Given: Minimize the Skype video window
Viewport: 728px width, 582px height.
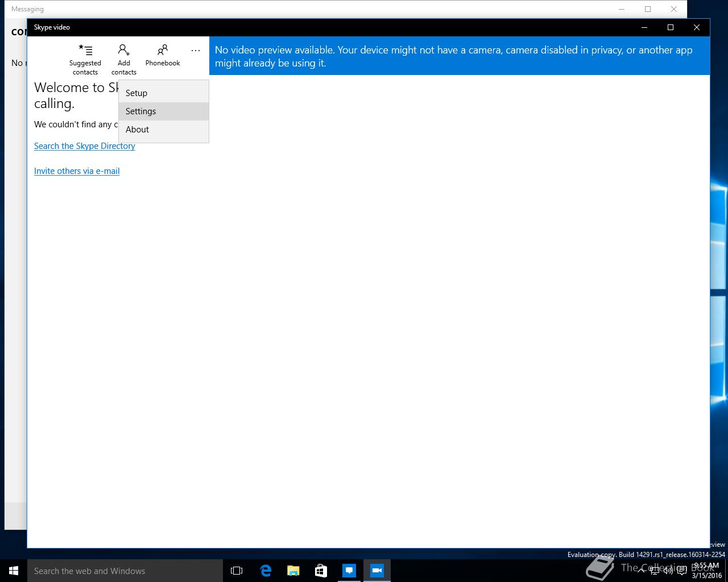Looking at the screenshot, I should (x=644, y=27).
